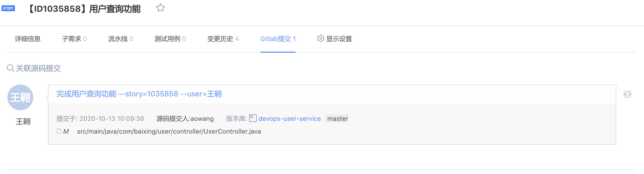Click the commit time 2020-10-13 10:09:38
Viewport: 644px width, 174px height.
point(112,119)
